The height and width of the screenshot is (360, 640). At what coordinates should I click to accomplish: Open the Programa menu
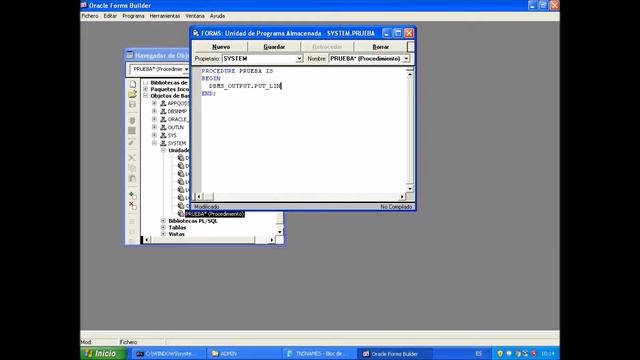pyautogui.click(x=133, y=16)
